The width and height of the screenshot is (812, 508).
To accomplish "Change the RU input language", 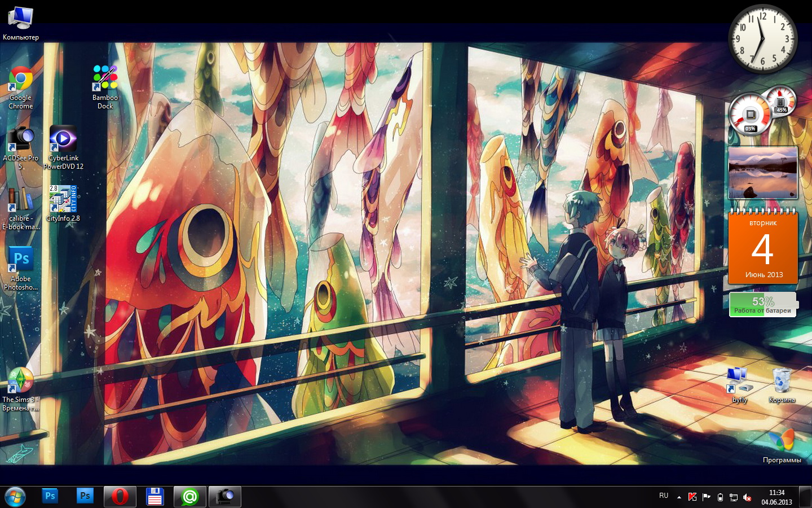I will tap(664, 496).
